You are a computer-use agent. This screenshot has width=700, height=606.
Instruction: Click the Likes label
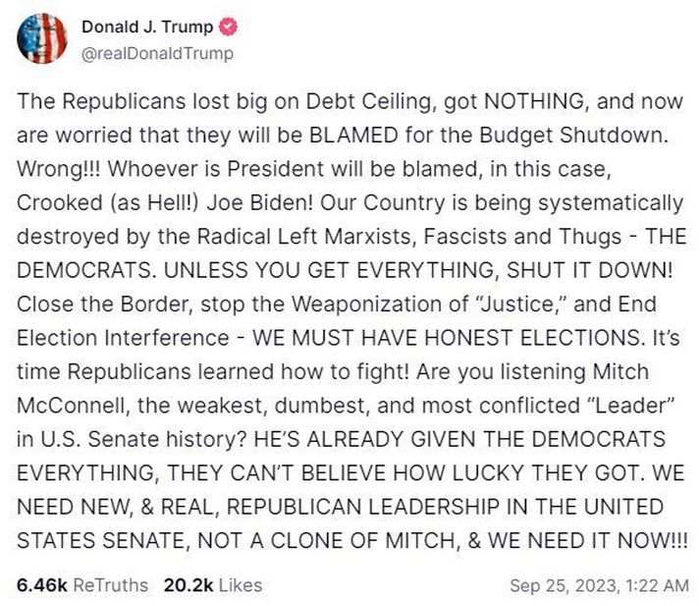(x=241, y=585)
